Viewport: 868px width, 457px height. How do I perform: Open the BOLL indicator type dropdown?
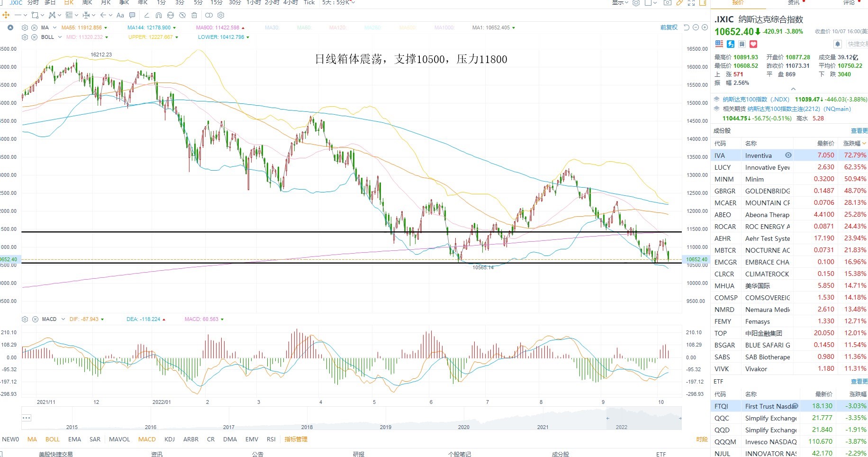point(60,37)
